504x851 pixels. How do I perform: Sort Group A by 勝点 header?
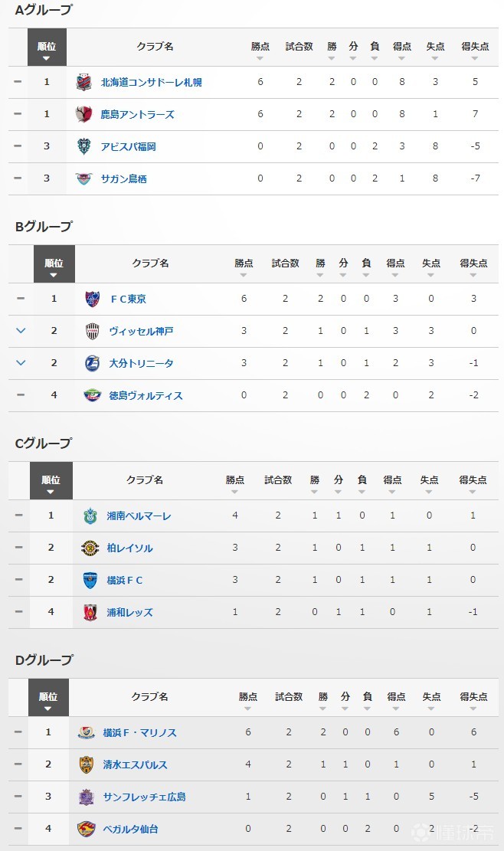[x=260, y=50]
